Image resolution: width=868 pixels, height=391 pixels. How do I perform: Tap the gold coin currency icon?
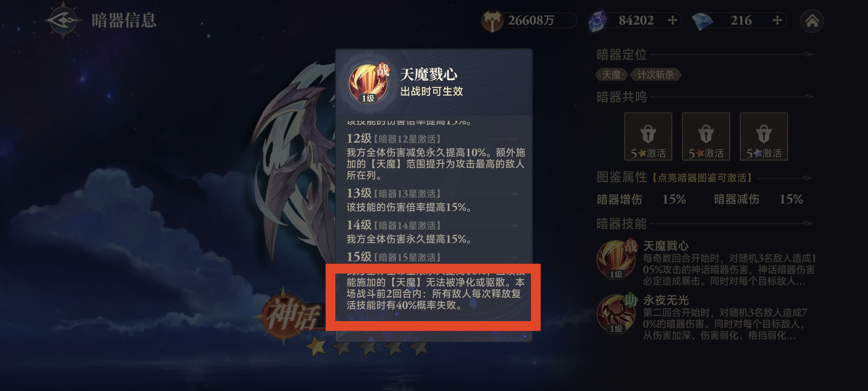coord(492,21)
